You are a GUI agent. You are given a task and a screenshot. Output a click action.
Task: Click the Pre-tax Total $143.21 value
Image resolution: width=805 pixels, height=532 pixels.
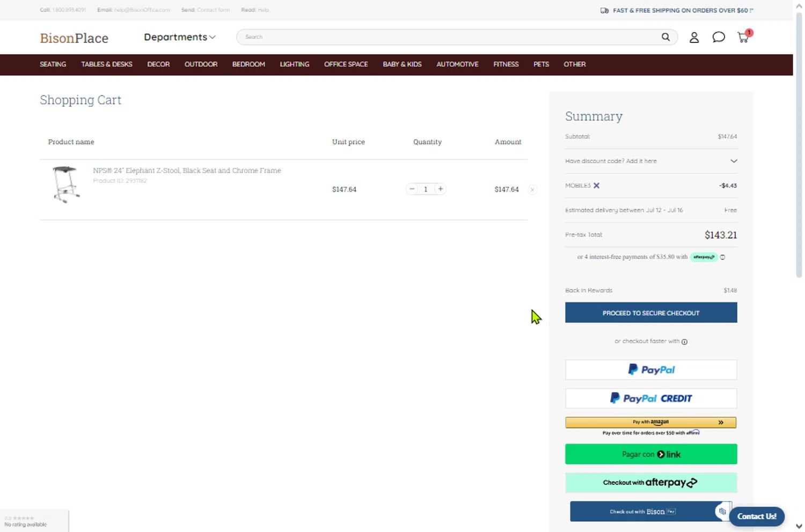[x=721, y=235]
